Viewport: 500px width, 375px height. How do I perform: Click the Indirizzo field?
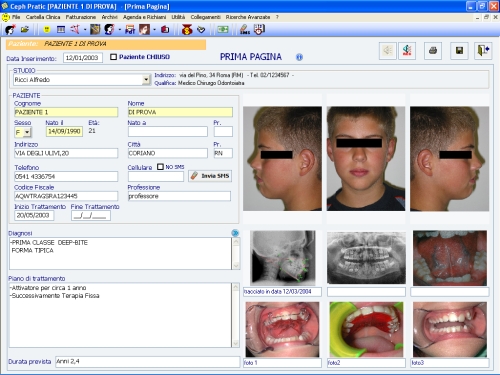click(x=66, y=153)
